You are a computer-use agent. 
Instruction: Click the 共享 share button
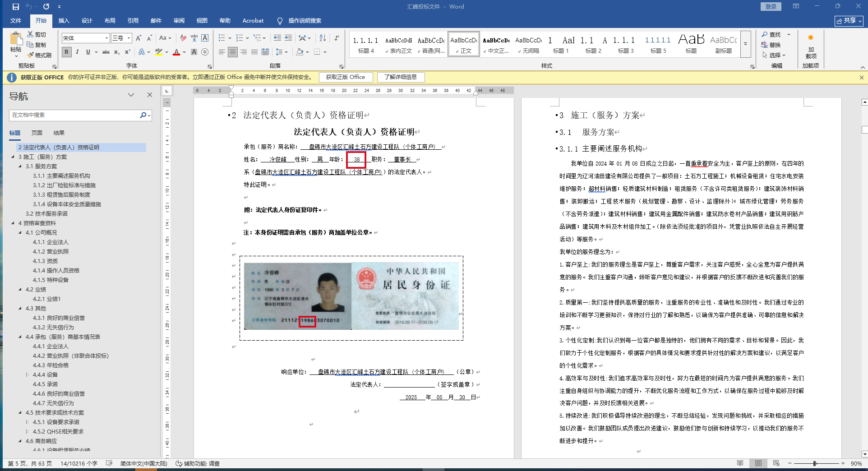coord(849,21)
